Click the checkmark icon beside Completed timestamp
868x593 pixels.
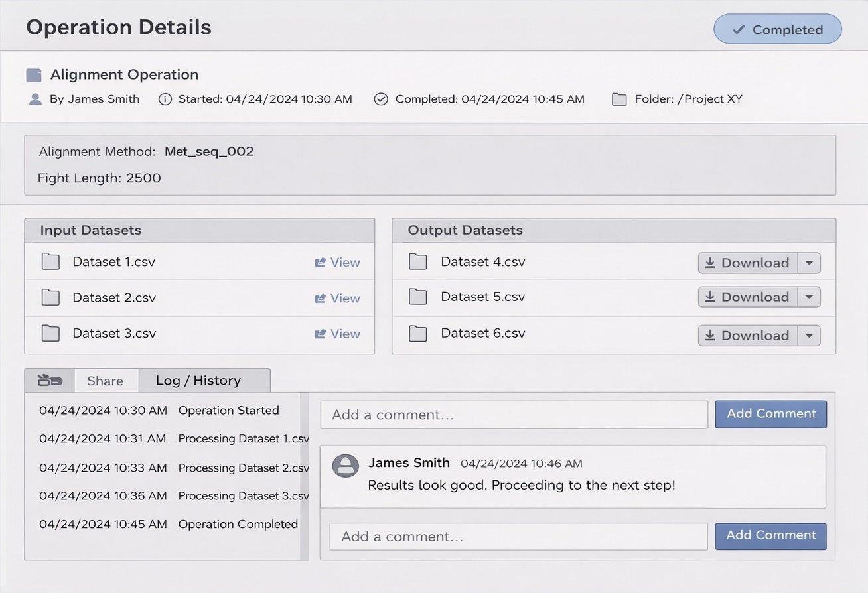380,99
